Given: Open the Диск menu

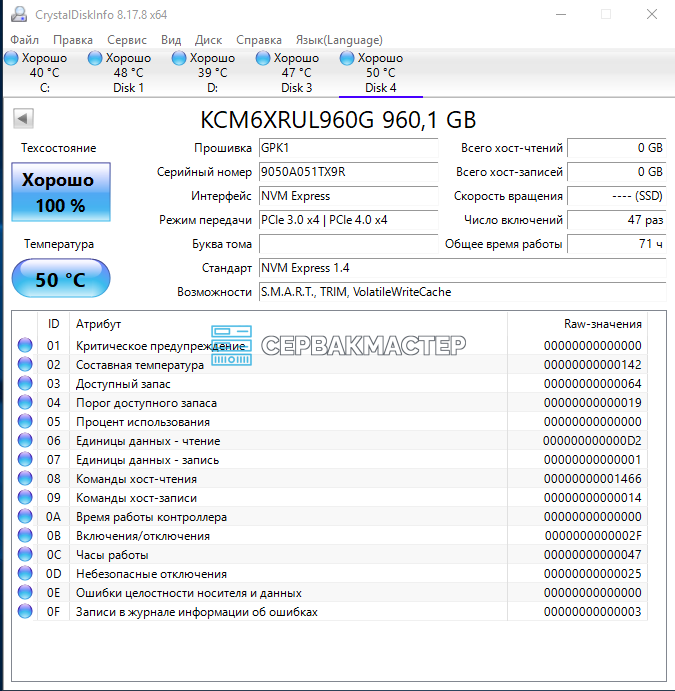Looking at the screenshot, I should pos(208,40).
